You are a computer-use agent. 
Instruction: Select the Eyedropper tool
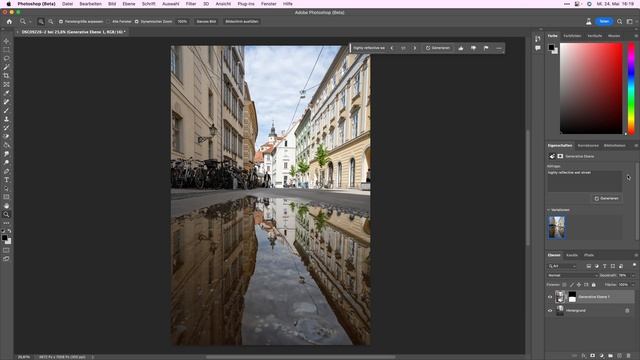pos(6,93)
